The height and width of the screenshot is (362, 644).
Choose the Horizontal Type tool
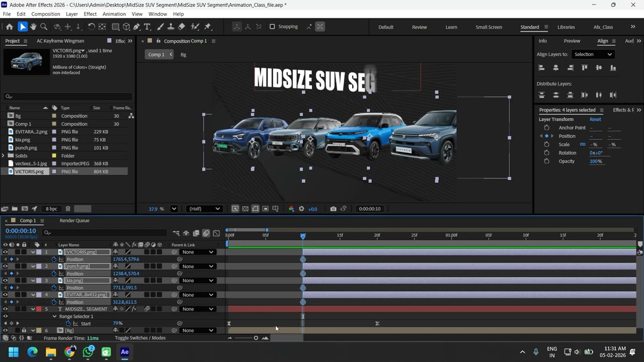click(x=147, y=27)
